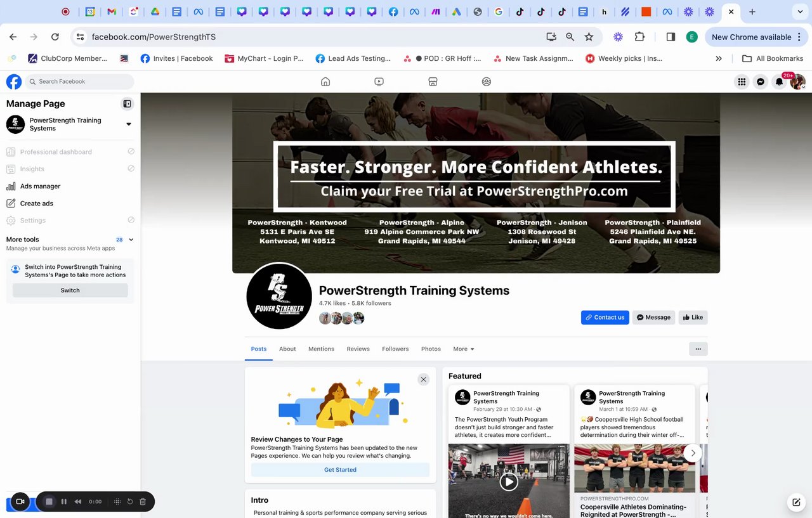
Task: Switch to the Mentions tab
Action: [x=321, y=349]
